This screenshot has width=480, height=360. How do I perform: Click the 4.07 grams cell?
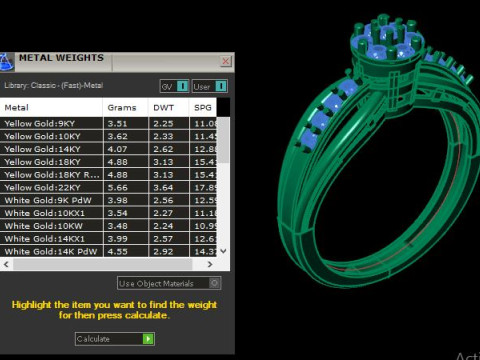point(126,149)
